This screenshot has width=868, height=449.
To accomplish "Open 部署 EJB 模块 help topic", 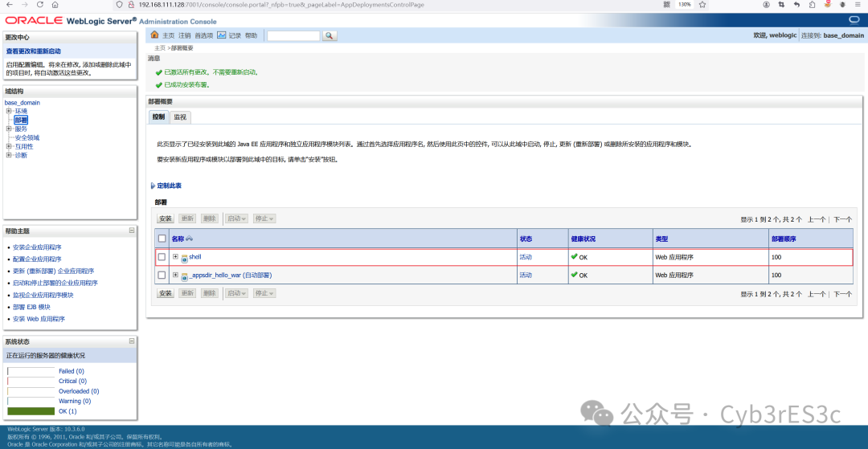I will tap(31, 307).
